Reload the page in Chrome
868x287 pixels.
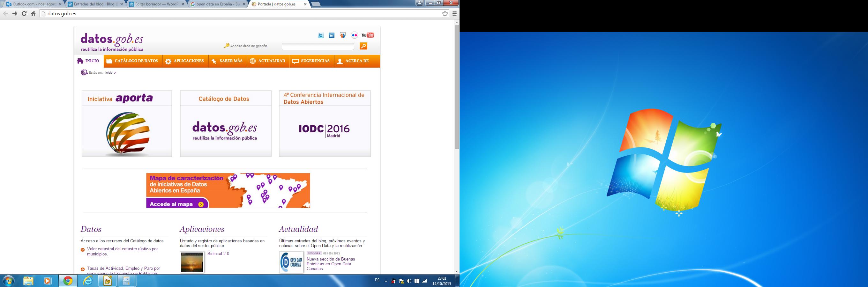[x=24, y=14]
